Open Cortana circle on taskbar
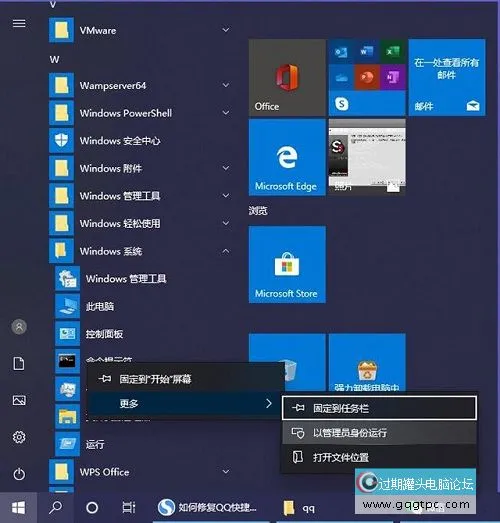The width and height of the screenshot is (500, 523). tap(92, 508)
